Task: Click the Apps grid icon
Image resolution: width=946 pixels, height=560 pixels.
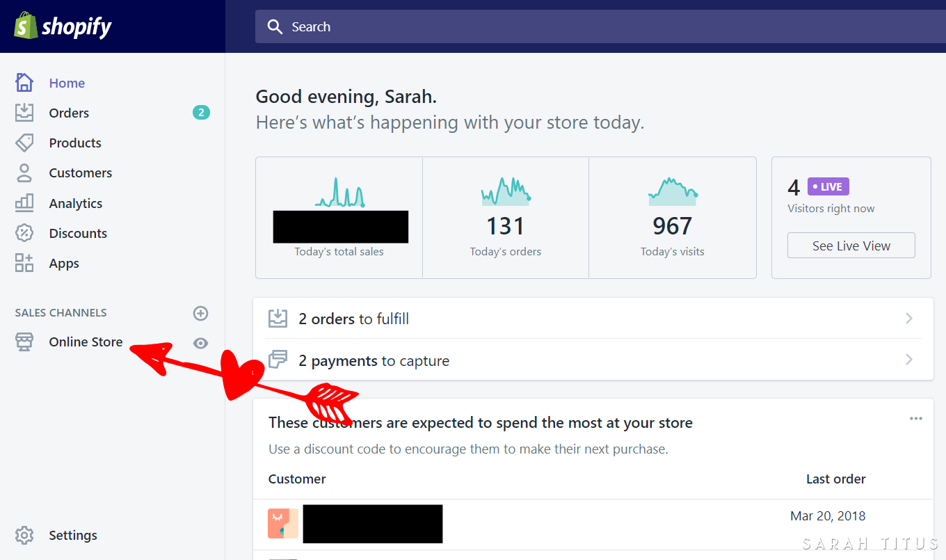Action: (x=24, y=263)
